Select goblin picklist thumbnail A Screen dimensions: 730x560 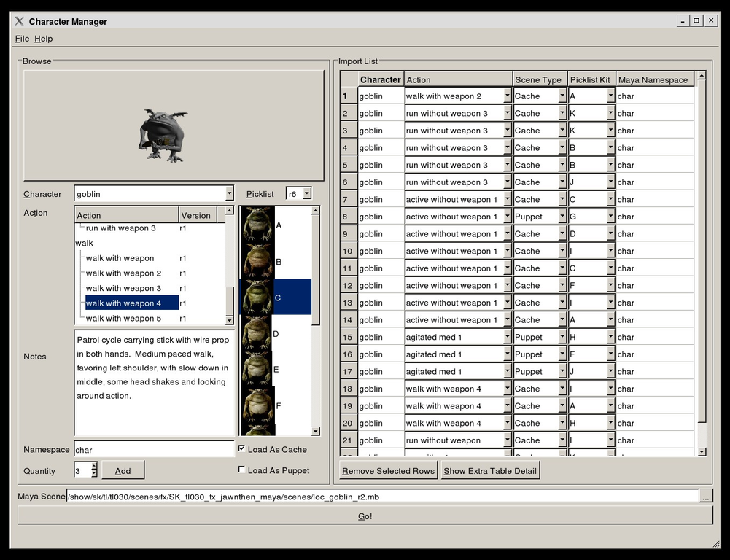point(257,225)
